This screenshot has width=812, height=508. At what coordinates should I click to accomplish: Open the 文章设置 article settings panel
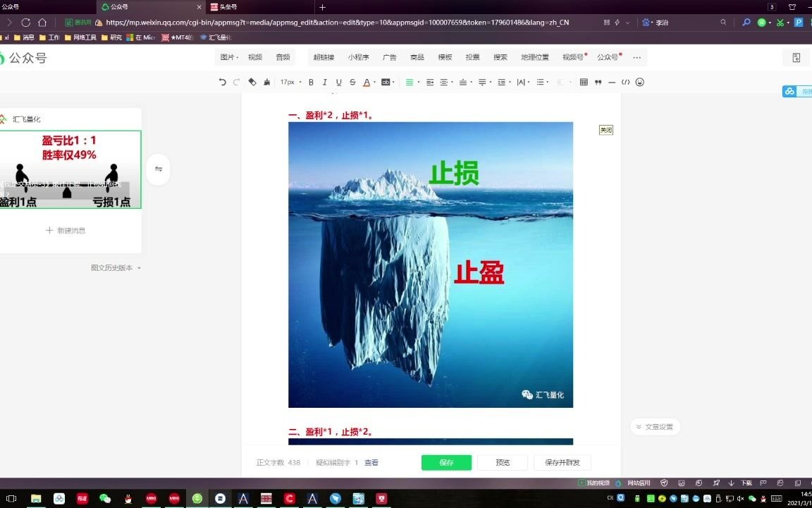point(655,426)
